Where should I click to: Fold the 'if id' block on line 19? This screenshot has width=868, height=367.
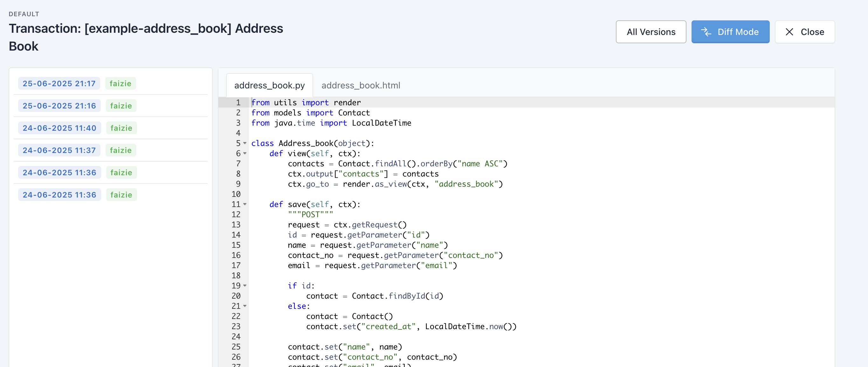click(245, 286)
